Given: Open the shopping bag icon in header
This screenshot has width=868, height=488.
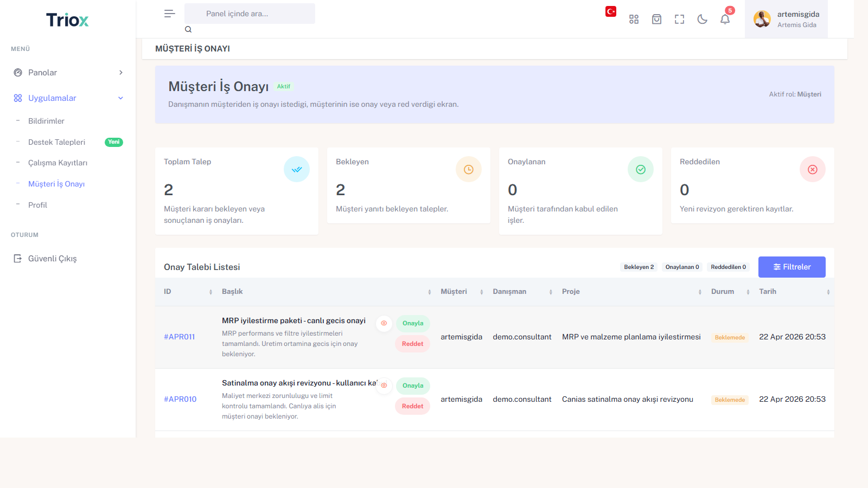Looking at the screenshot, I should (x=656, y=20).
